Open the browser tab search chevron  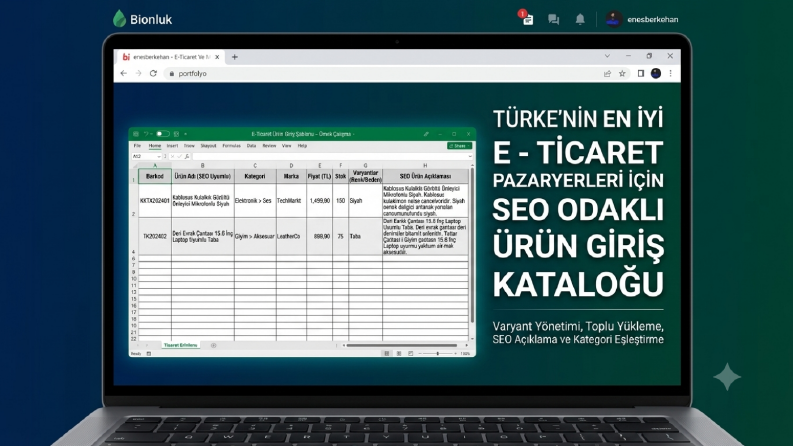coord(607,56)
